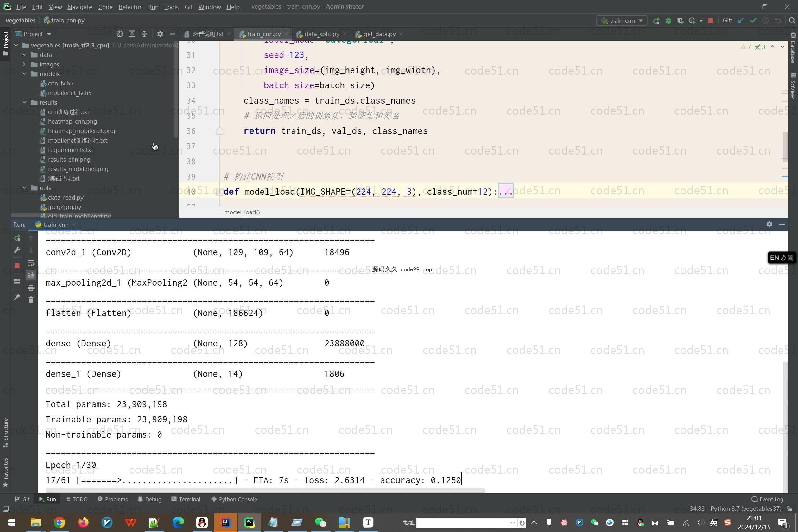Jump to next highlighted error arrow

click(x=782, y=47)
